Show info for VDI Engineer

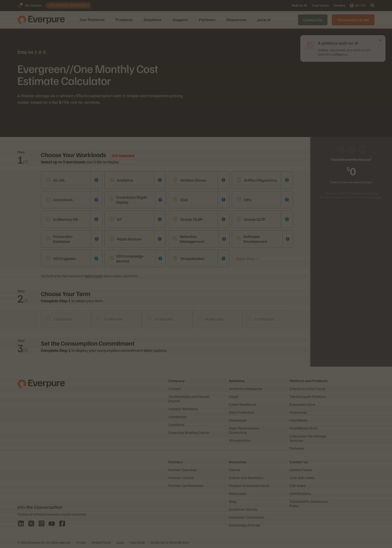coord(96,258)
